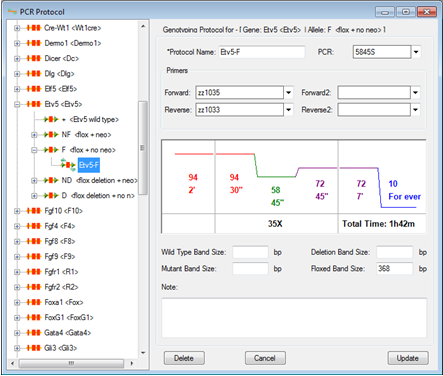Viewport: 443px width, 376px height.
Task: Open the Reverse2 primer dropdown
Action: 415,110
